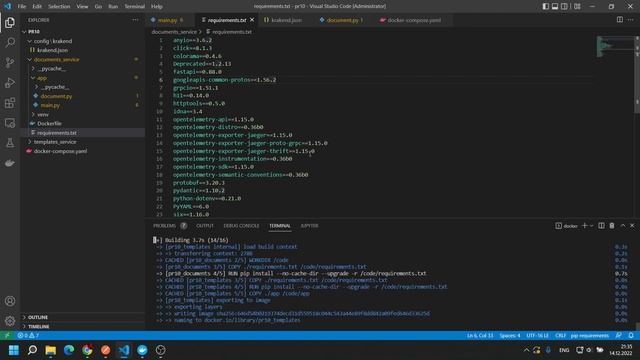
Task: Open editor more actions ellipsis
Action: pos(631,20)
